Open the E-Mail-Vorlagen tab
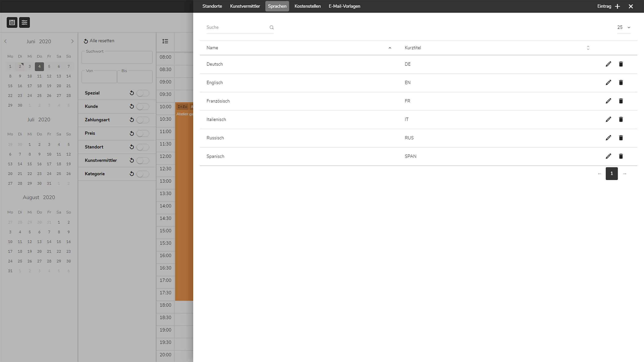Screen dimensions: 644x362 (x=344, y=6)
